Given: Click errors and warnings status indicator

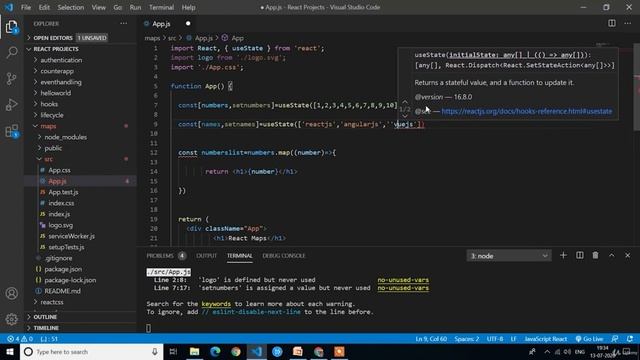Looking at the screenshot, I should (x=20, y=339).
